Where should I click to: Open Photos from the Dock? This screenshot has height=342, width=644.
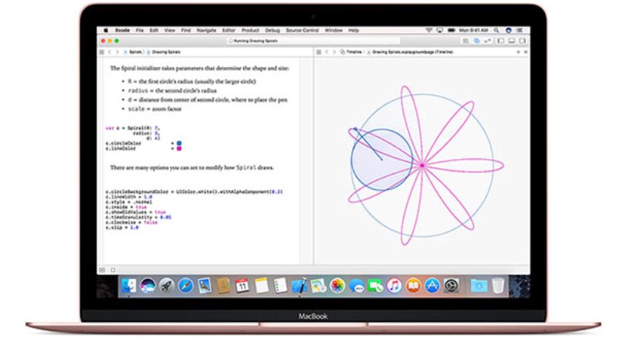coord(337,285)
